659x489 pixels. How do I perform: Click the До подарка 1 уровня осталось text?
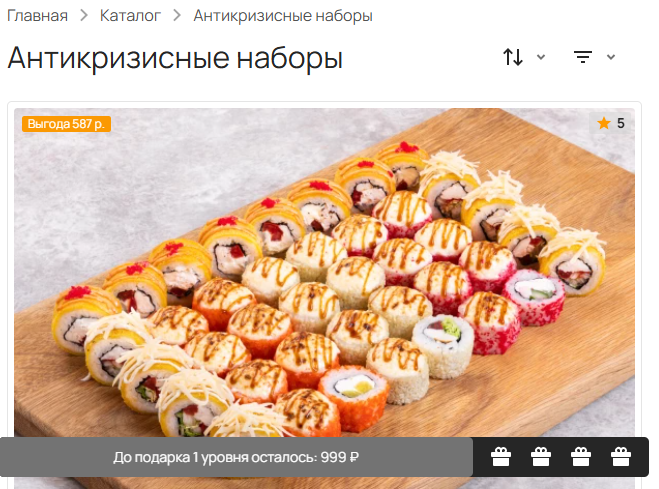point(215,457)
